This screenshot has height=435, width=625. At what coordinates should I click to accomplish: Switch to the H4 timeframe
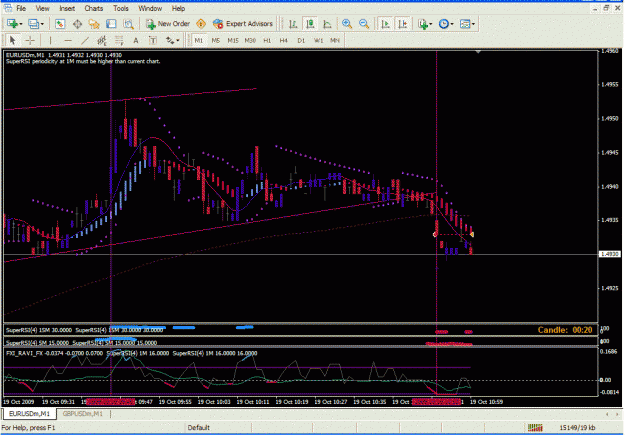[283, 40]
